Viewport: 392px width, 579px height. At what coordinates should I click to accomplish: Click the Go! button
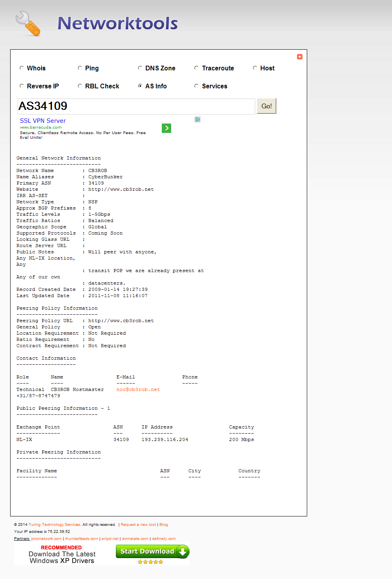(x=267, y=106)
